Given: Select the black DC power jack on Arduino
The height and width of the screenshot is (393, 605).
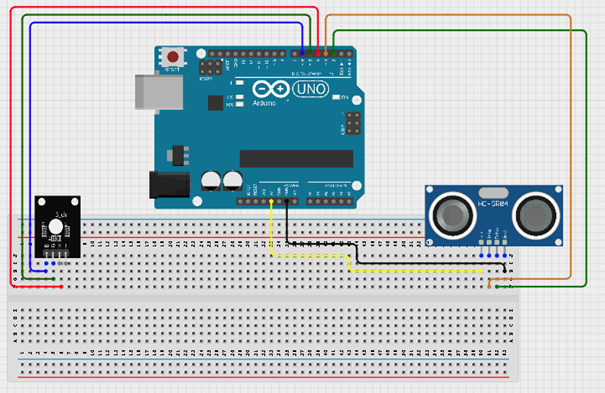Looking at the screenshot, I should (x=169, y=185).
